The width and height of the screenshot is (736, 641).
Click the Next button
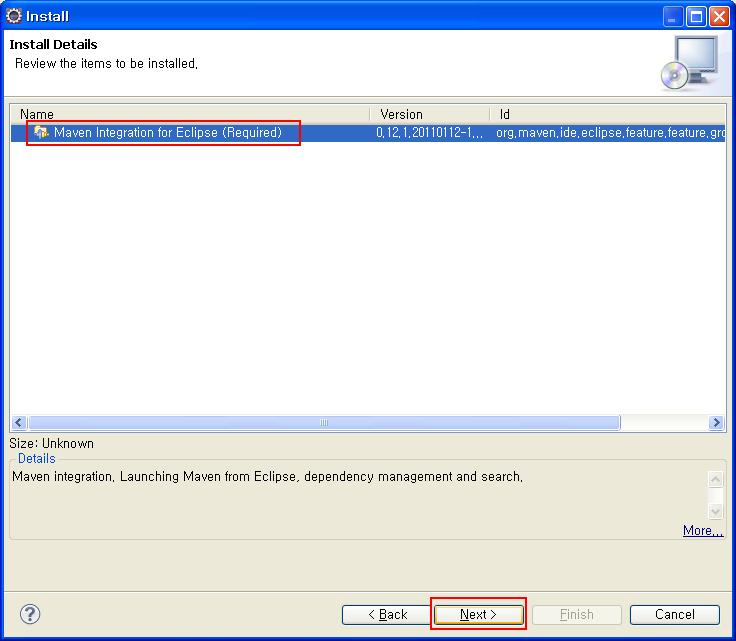click(478, 614)
